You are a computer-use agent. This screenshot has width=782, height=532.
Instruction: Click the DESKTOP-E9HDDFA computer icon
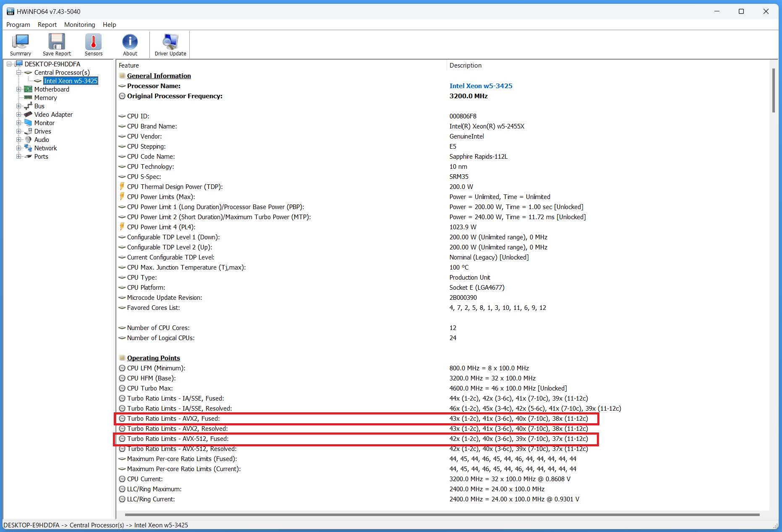click(x=18, y=64)
